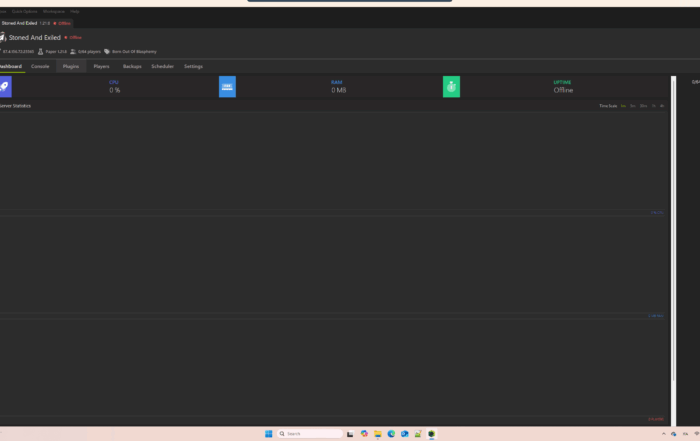Viewport: 700px width, 441px height.
Task: Open the Quick Options menu
Action: pyautogui.click(x=24, y=11)
